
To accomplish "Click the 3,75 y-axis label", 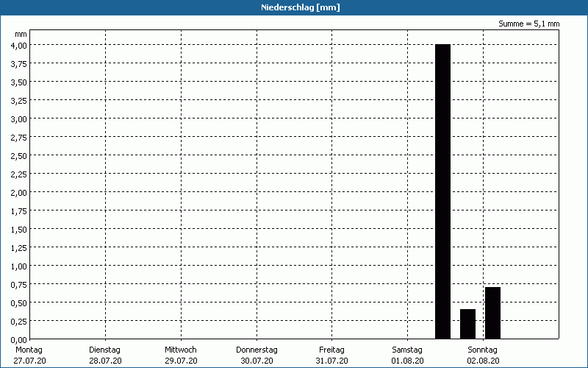I will (x=19, y=64).
